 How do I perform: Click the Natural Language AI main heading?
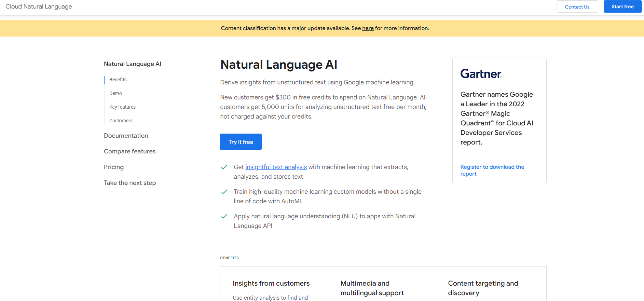[279, 65]
